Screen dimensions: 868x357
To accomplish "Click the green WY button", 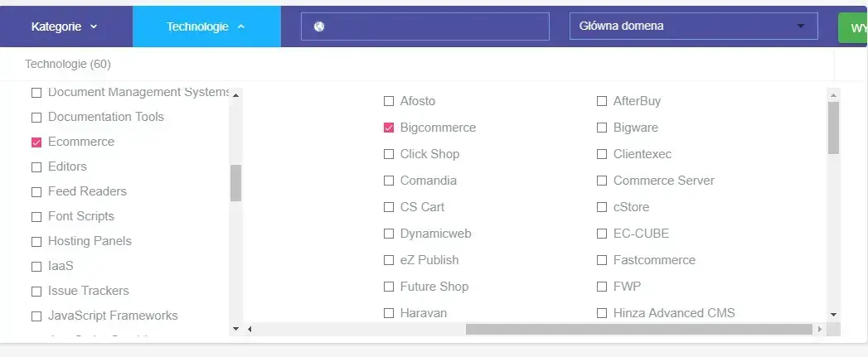I will coord(853,27).
